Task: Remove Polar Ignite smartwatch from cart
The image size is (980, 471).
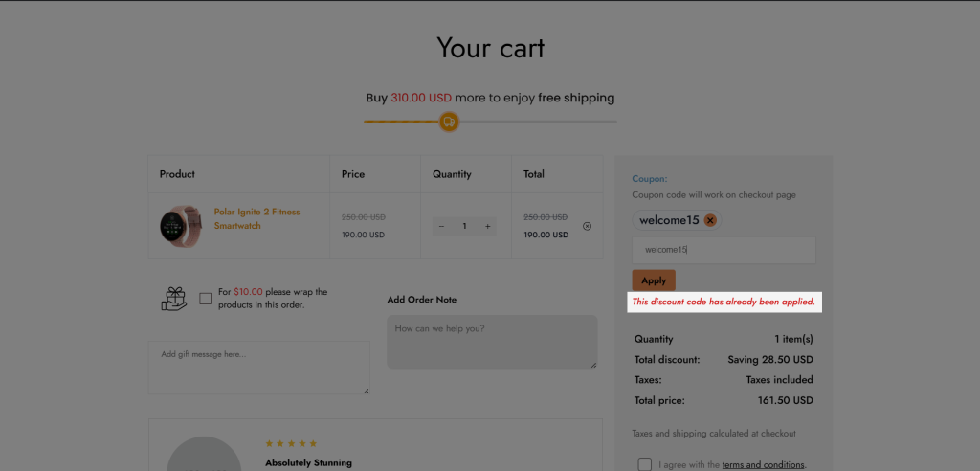Action: [x=587, y=227]
